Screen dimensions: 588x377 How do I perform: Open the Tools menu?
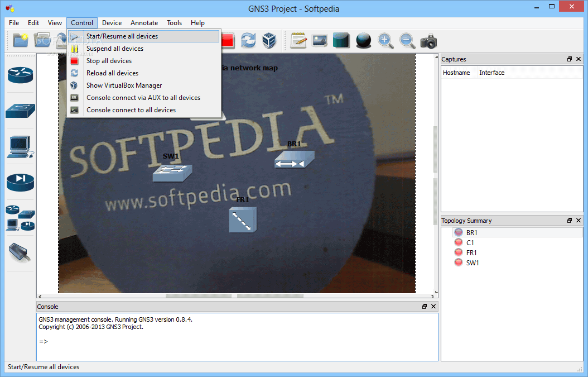tap(175, 23)
